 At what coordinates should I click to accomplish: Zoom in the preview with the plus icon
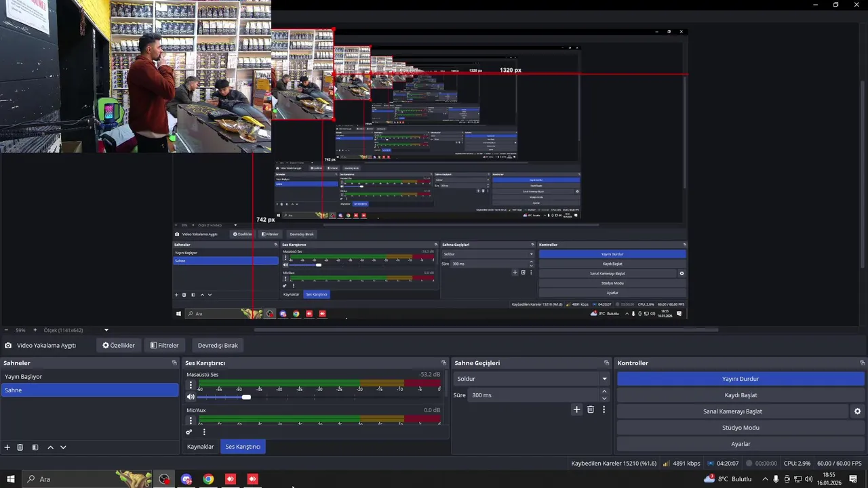tap(35, 330)
